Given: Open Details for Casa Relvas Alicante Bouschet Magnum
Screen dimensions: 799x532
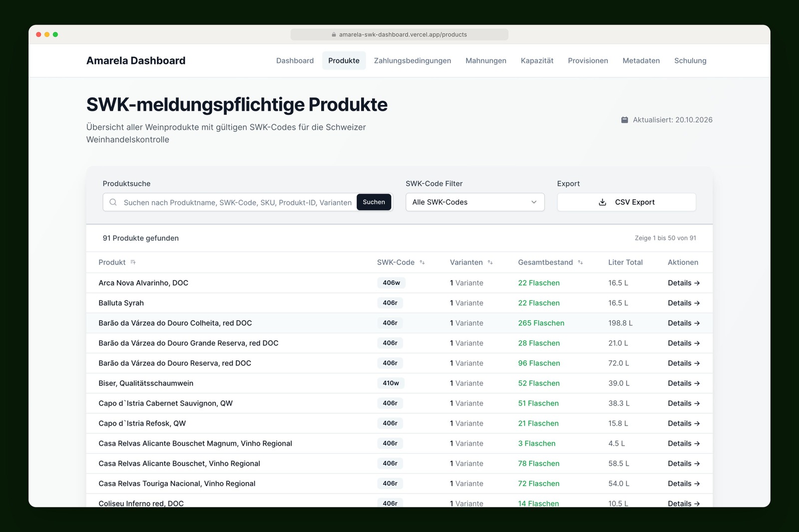Looking at the screenshot, I should tap(684, 444).
